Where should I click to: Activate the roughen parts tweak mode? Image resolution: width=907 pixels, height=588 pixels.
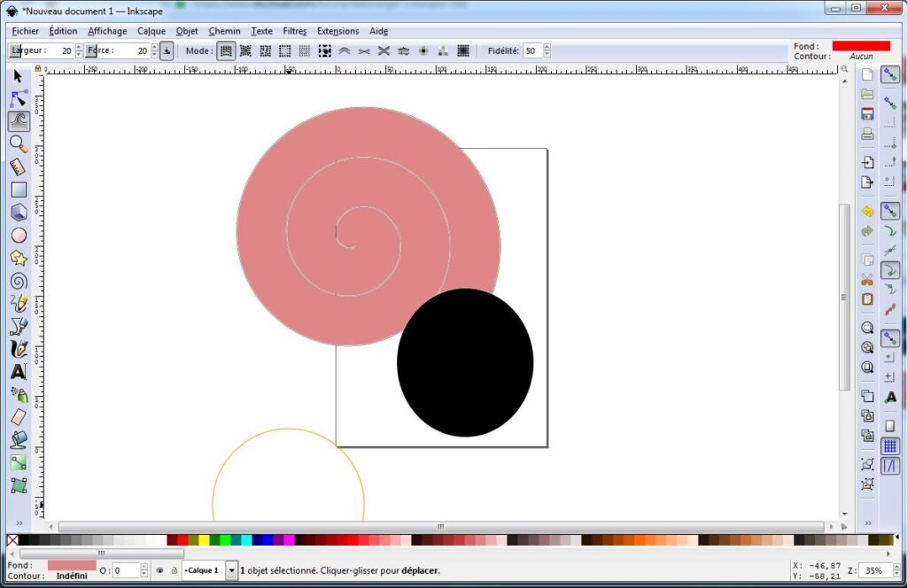(404, 50)
